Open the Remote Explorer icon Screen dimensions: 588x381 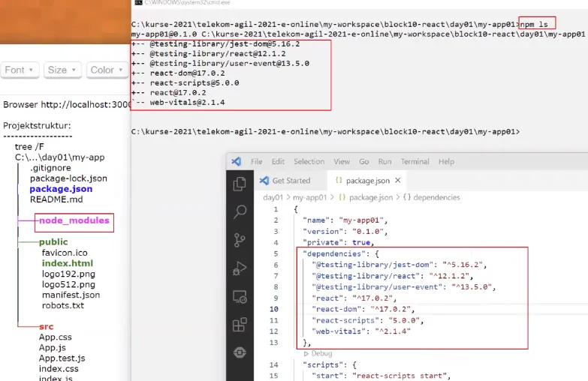click(240, 296)
